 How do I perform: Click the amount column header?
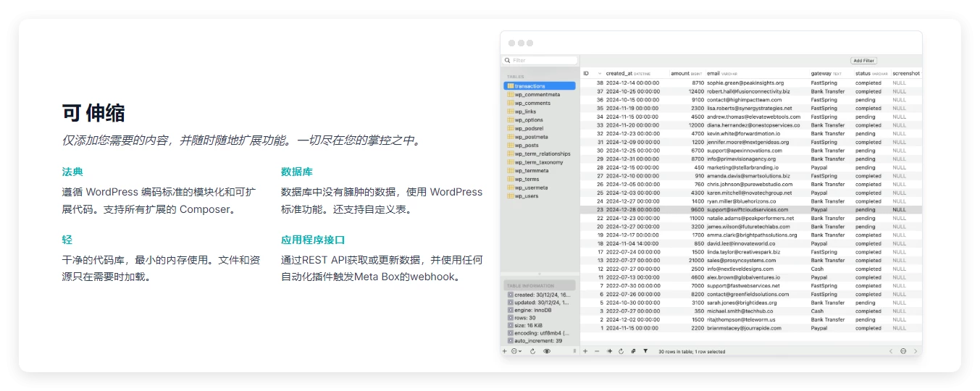(x=686, y=74)
